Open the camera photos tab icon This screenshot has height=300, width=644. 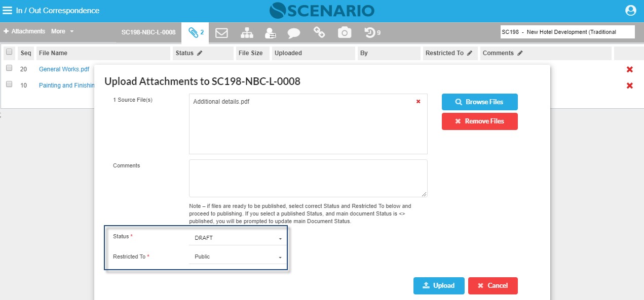point(345,33)
